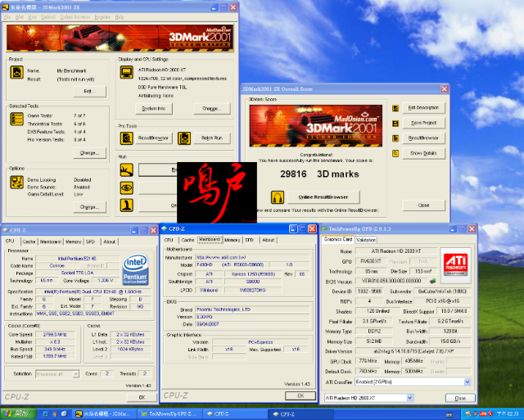
Task: Click the Game joystick icon in Run section
Action: click(127, 205)
